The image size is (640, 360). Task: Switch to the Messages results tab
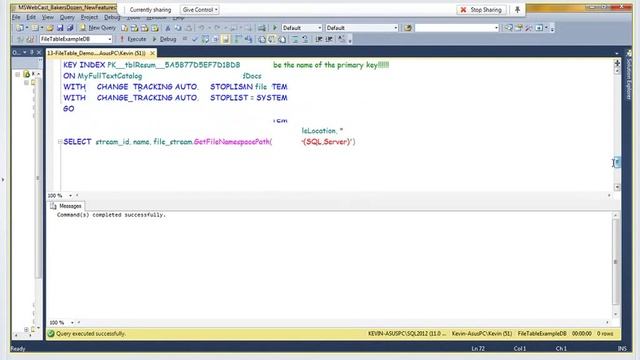pyautogui.click(x=66, y=206)
